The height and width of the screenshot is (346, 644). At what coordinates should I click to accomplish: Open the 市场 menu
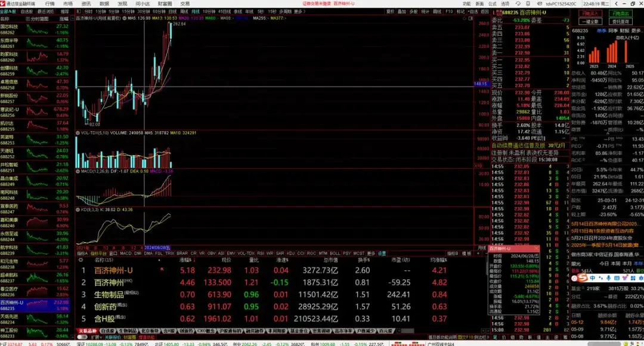68,4
